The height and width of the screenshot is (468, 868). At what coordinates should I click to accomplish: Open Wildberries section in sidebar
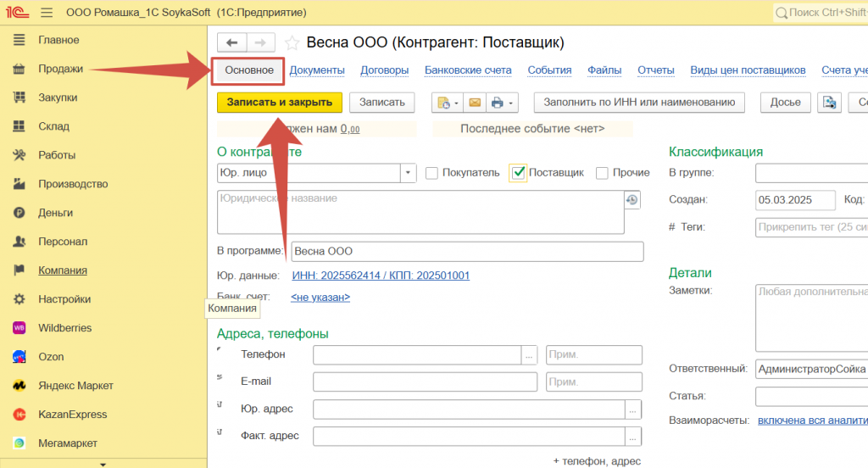pyautogui.click(x=64, y=328)
